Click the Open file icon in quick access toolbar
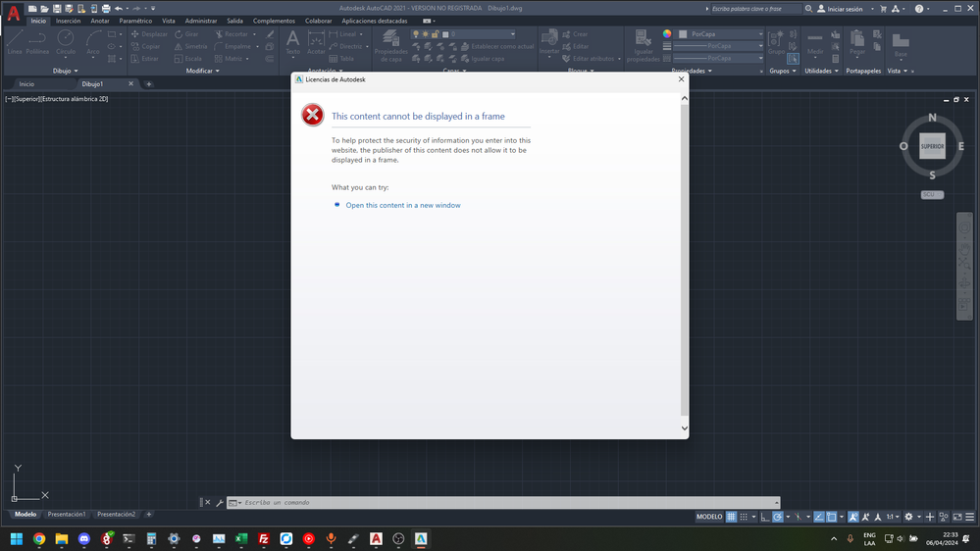The image size is (980, 551). pyautogui.click(x=44, y=8)
